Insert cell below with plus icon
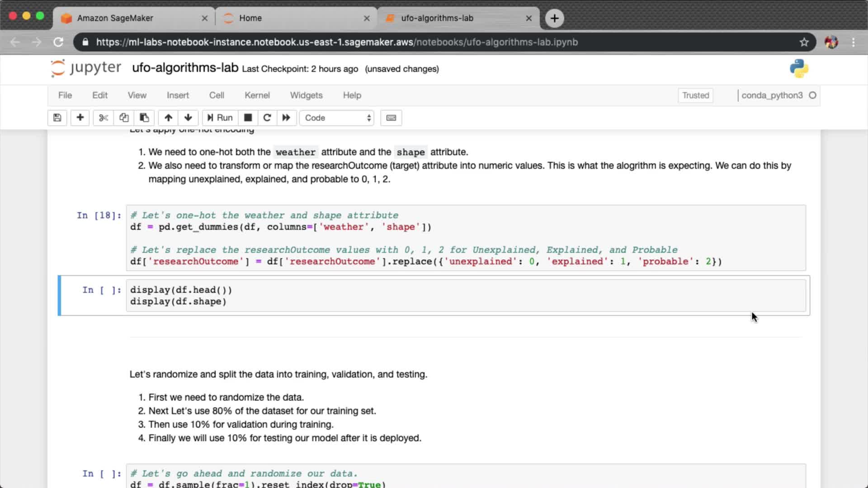This screenshot has height=488, width=868. pyautogui.click(x=80, y=118)
